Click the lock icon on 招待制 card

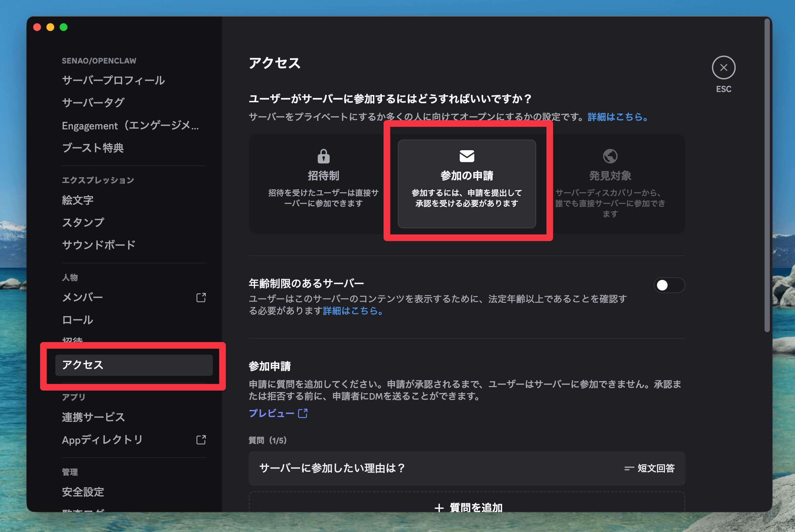(323, 156)
